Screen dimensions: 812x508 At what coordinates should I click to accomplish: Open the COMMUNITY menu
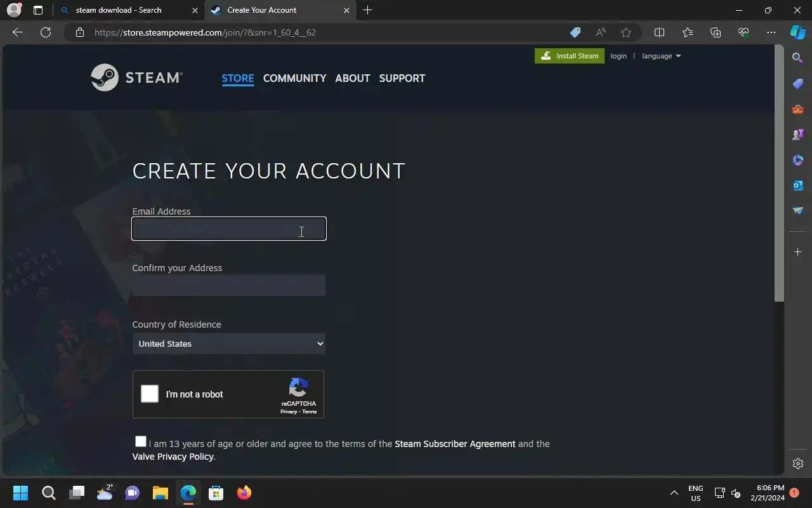click(x=294, y=78)
